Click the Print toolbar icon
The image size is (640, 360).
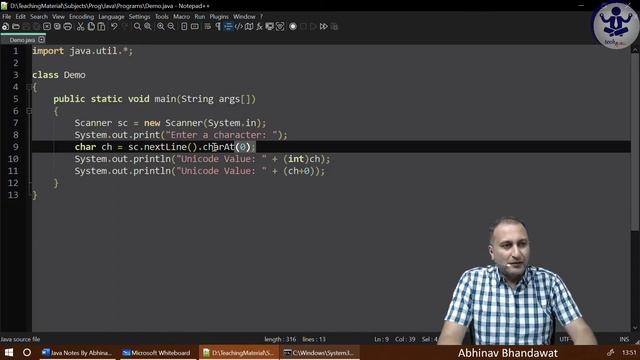(68, 27)
